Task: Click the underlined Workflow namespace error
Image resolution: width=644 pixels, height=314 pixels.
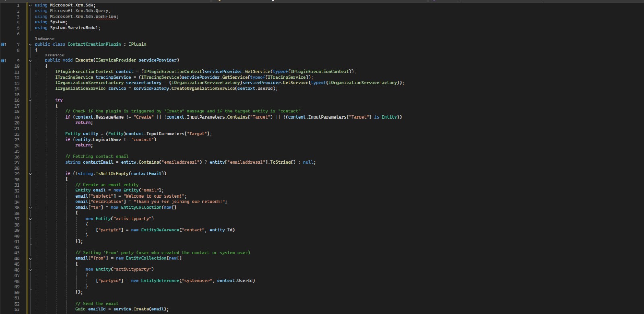Action: [x=106, y=17]
